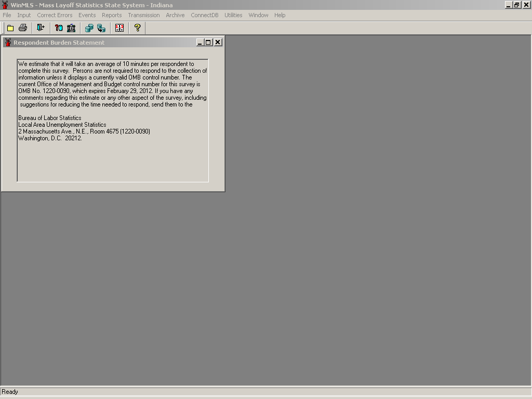Open the Archive menu
Image resolution: width=532 pixels, height=399 pixels.
(x=175, y=15)
